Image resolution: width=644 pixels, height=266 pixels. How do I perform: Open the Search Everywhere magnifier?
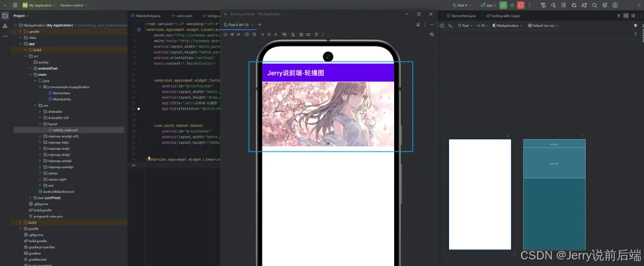point(595,5)
